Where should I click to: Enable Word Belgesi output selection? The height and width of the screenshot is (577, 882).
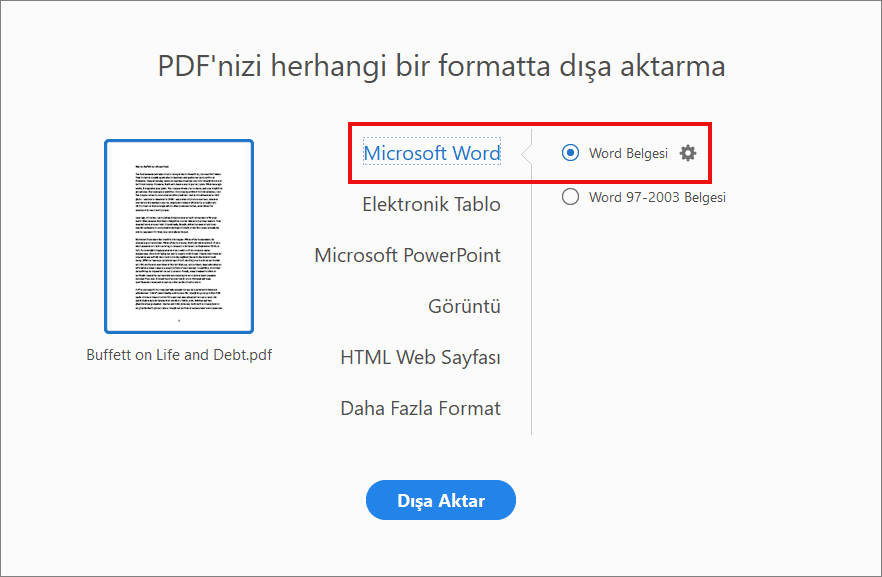pos(570,153)
